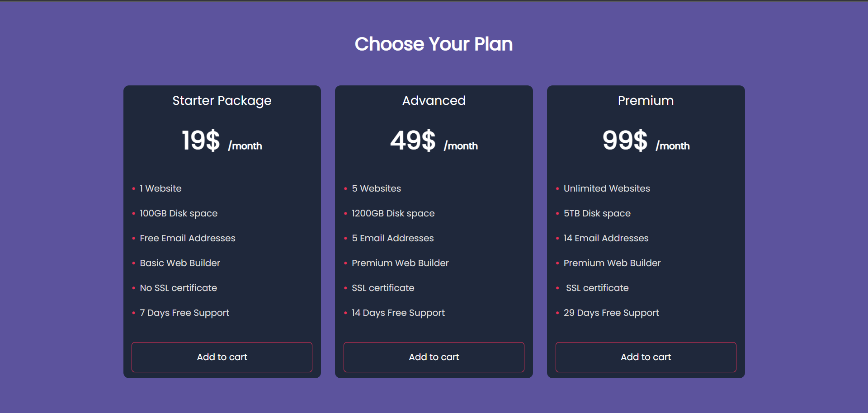Click the Choose Your Plan heading

click(x=434, y=44)
